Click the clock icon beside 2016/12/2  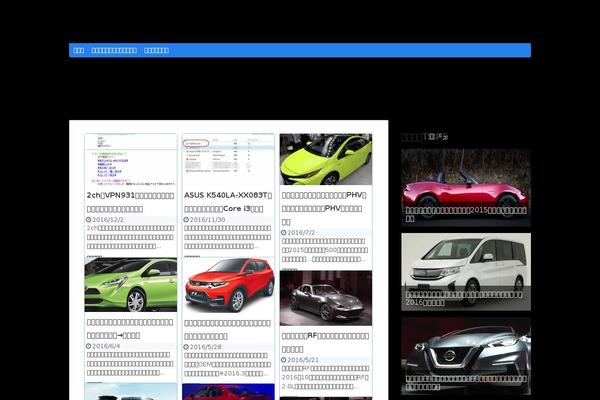pos(88,219)
